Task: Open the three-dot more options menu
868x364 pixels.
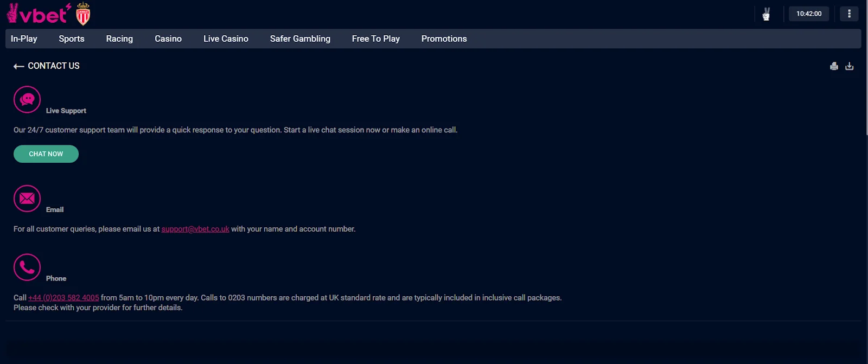Action: tap(849, 14)
